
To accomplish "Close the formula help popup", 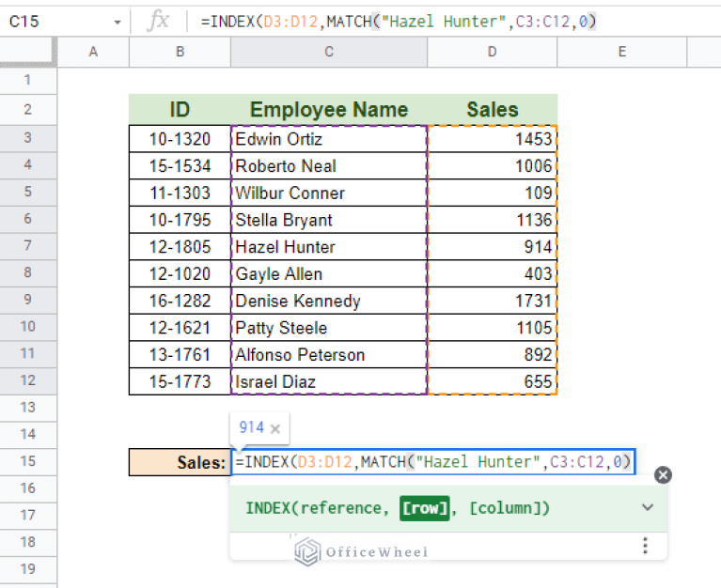I will (663, 475).
